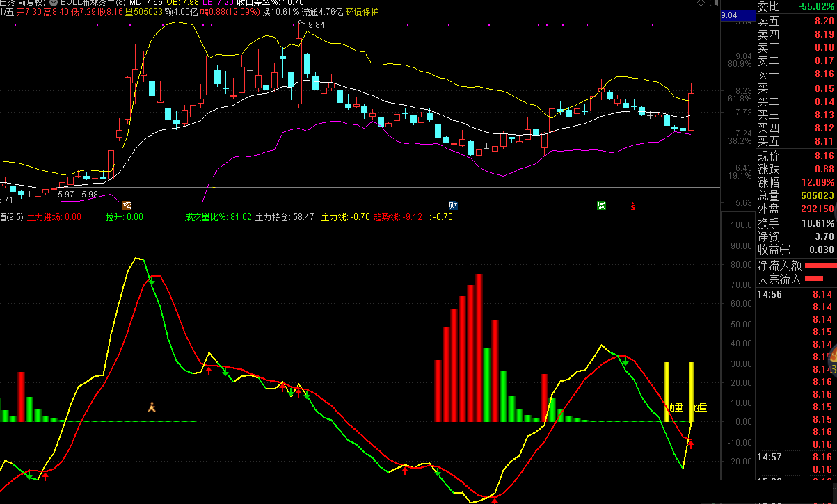This screenshot has width=837, height=504.
Task: Select the 卖三 8.18 ask row
Action: (796, 47)
